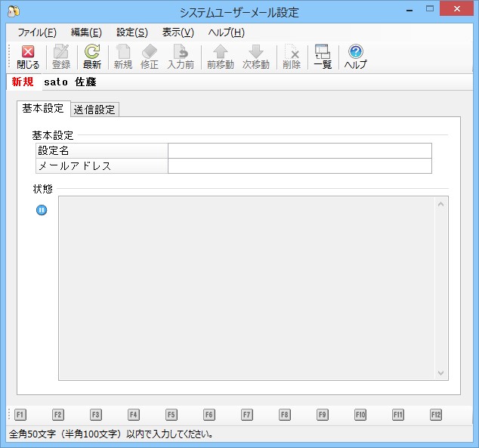Click the メールアドレス input field
479x448 pixels.
coord(299,166)
